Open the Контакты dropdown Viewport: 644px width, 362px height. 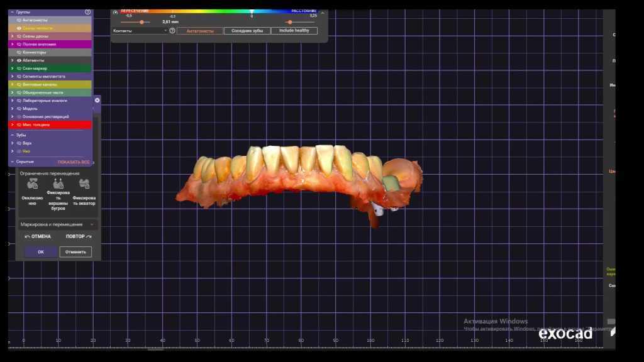click(139, 30)
